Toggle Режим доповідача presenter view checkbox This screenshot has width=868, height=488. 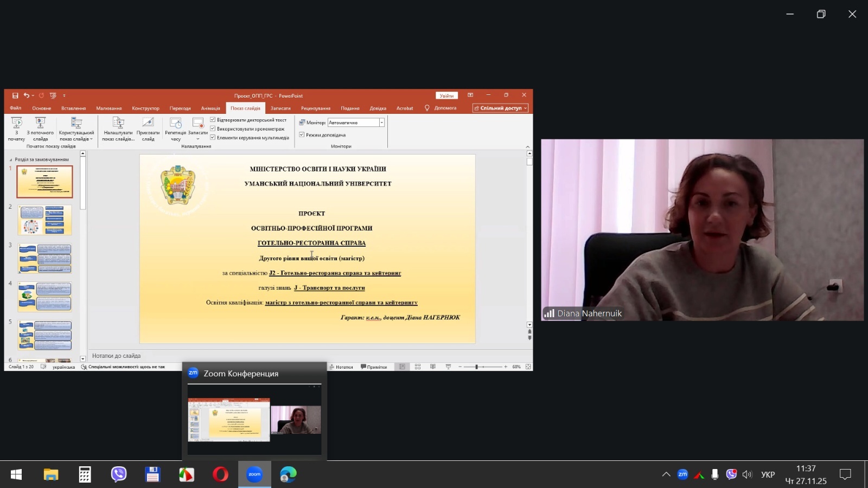[302, 135]
